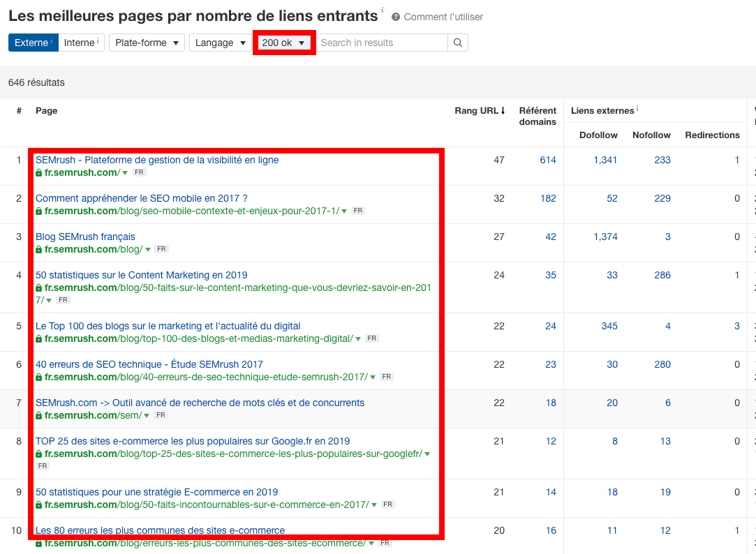756x554 pixels.
Task: Click referring domains value 182
Action: pos(548,198)
